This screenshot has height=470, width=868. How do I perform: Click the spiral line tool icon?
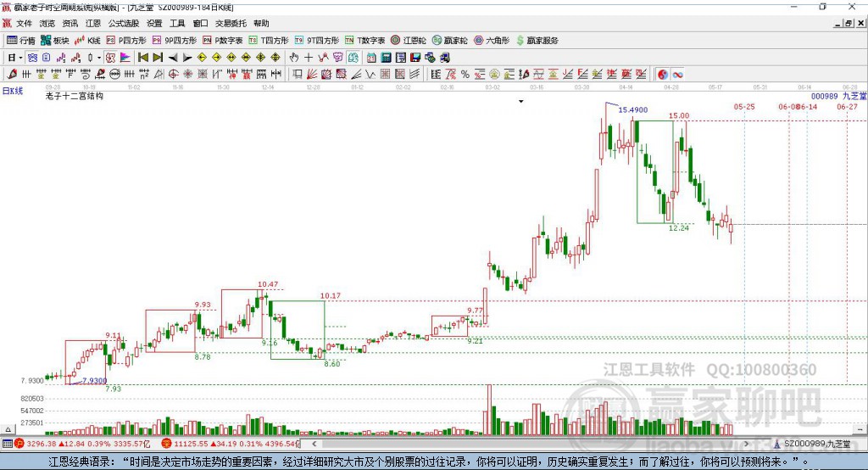[x=86, y=75]
